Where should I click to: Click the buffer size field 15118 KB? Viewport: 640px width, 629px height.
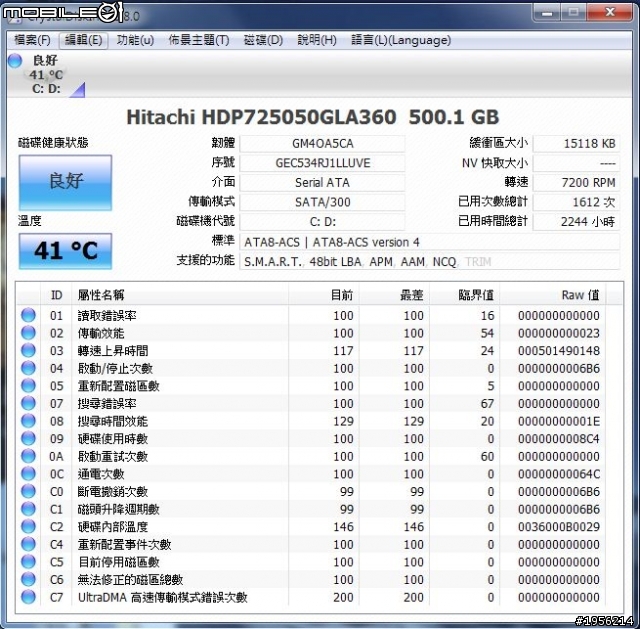pos(576,144)
